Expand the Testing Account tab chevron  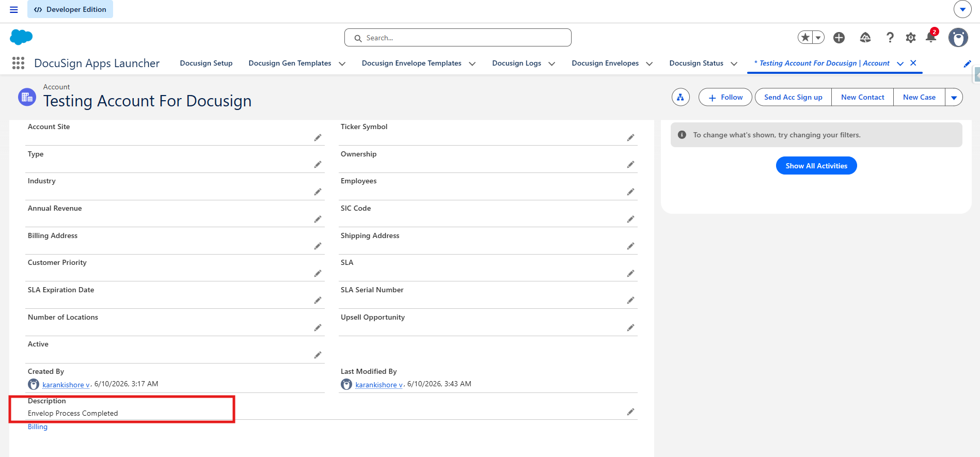point(900,64)
